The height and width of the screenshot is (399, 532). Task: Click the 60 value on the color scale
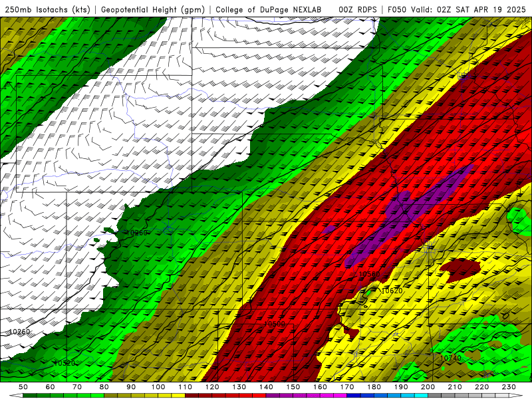tap(51, 387)
